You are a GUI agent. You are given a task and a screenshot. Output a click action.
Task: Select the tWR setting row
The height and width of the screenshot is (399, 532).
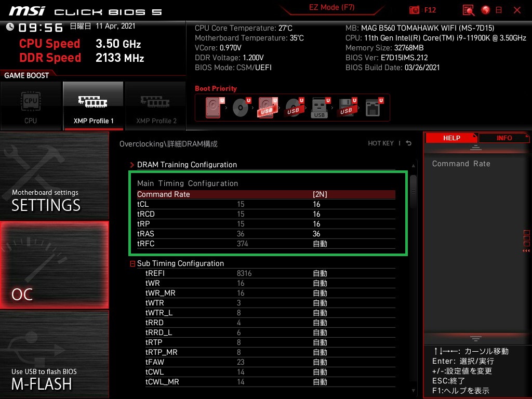(x=270, y=283)
